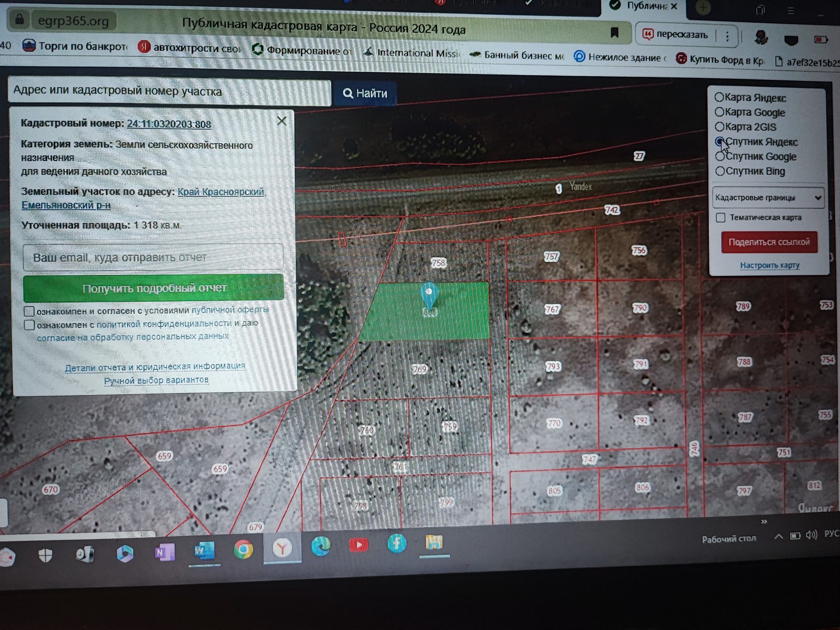Expand the Кадастровые границы dropdown

768,198
